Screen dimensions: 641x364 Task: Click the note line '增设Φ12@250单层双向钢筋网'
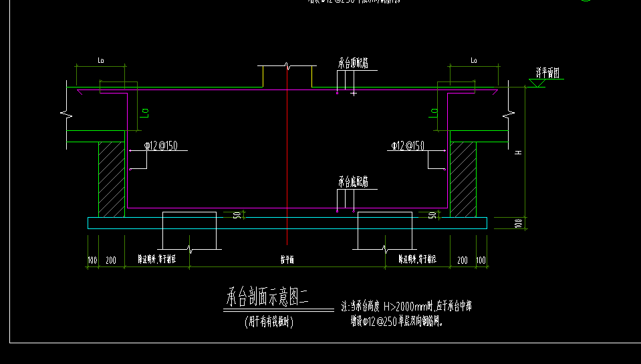click(397, 321)
